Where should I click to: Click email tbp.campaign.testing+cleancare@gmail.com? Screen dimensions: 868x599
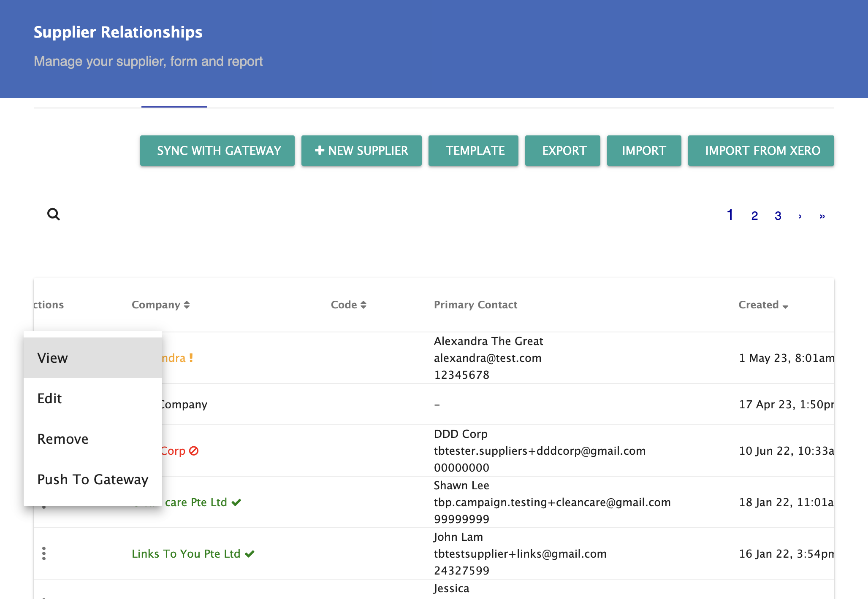coord(552,502)
